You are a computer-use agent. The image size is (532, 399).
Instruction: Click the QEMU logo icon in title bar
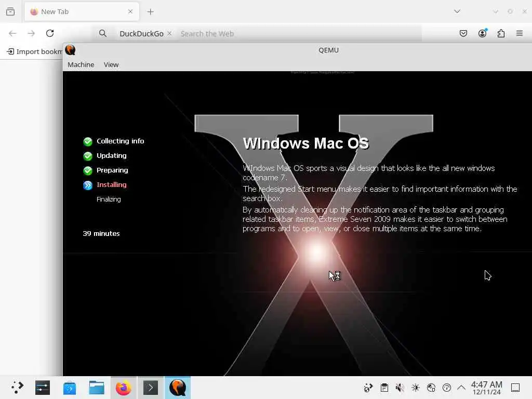click(70, 50)
